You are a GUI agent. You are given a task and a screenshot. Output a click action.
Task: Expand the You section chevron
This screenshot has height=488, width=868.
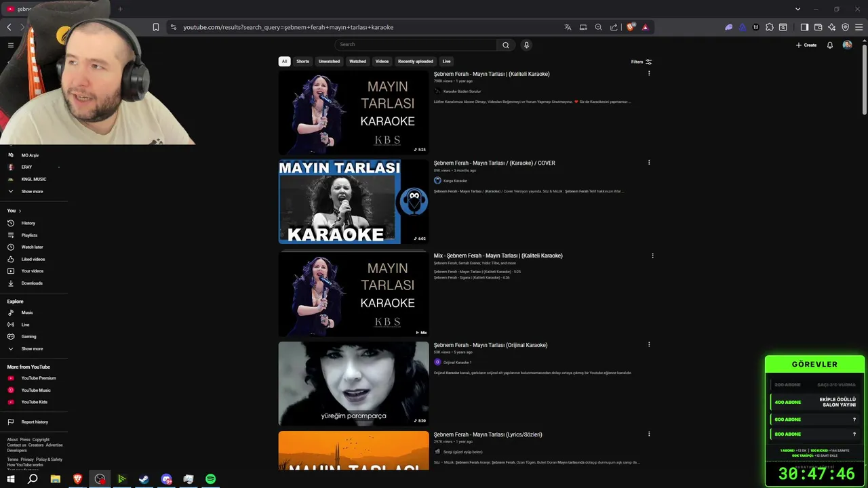(20, 211)
